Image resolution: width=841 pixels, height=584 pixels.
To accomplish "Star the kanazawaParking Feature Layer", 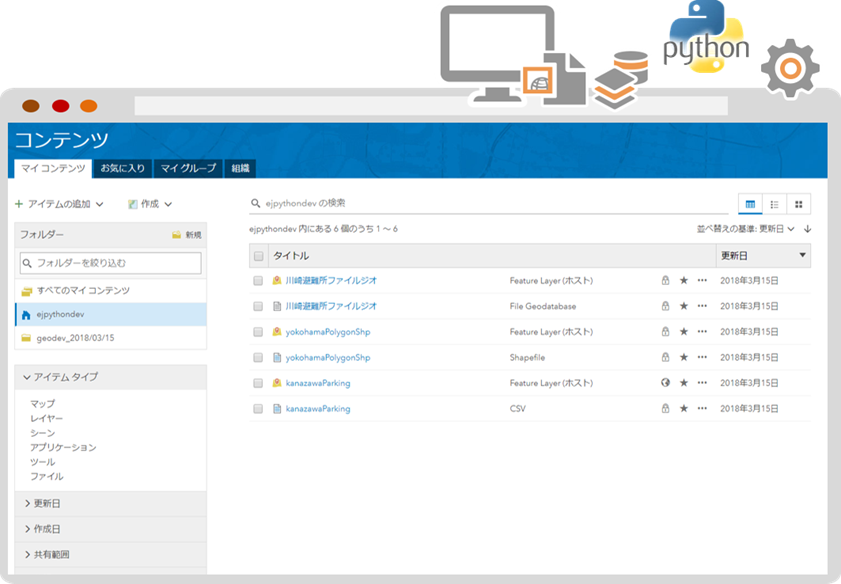I will [x=684, y=383].
